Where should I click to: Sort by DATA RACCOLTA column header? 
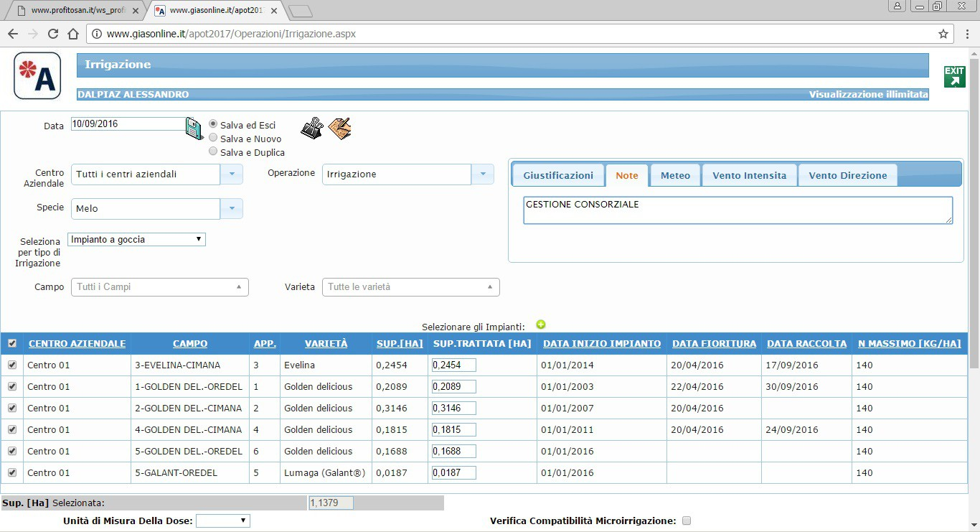(806, 344)
